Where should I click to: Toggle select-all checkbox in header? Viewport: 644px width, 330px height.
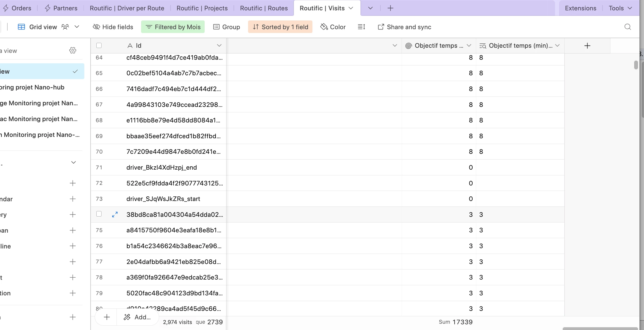coord(99,46)
